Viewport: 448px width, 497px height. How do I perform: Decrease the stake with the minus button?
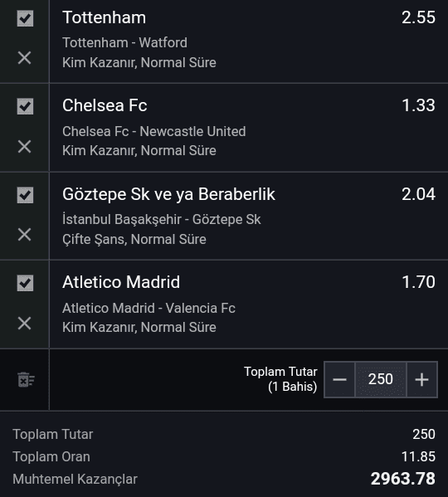(x=339, y=379)
